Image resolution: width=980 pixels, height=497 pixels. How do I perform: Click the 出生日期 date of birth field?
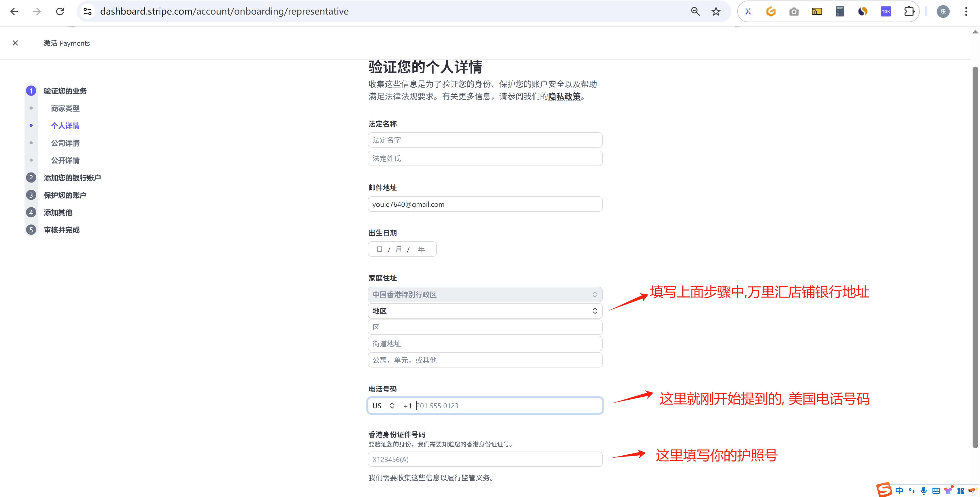coord(402,249)
